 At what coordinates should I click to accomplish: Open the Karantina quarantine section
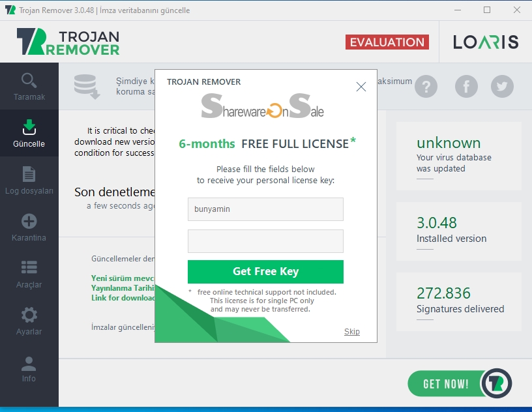click(x=29, y=227)
